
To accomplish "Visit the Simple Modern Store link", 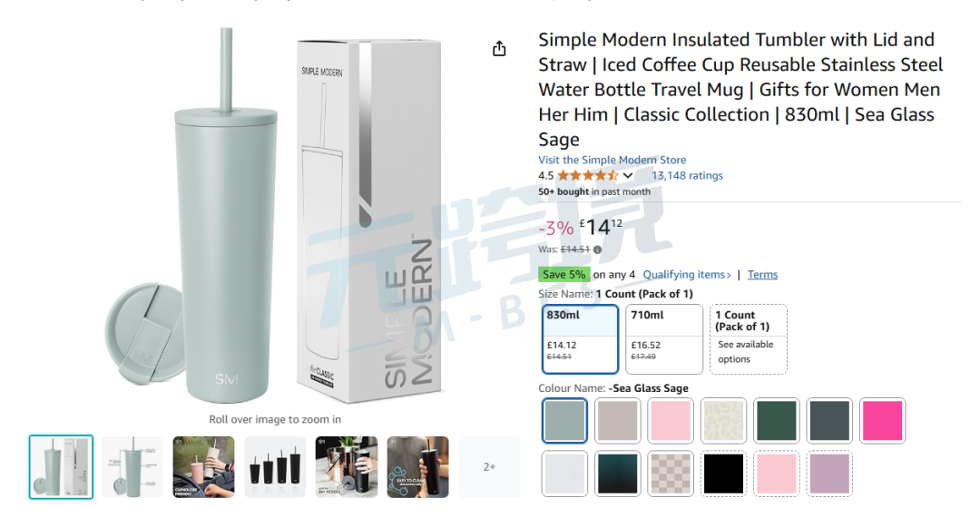I will [612, 160].
